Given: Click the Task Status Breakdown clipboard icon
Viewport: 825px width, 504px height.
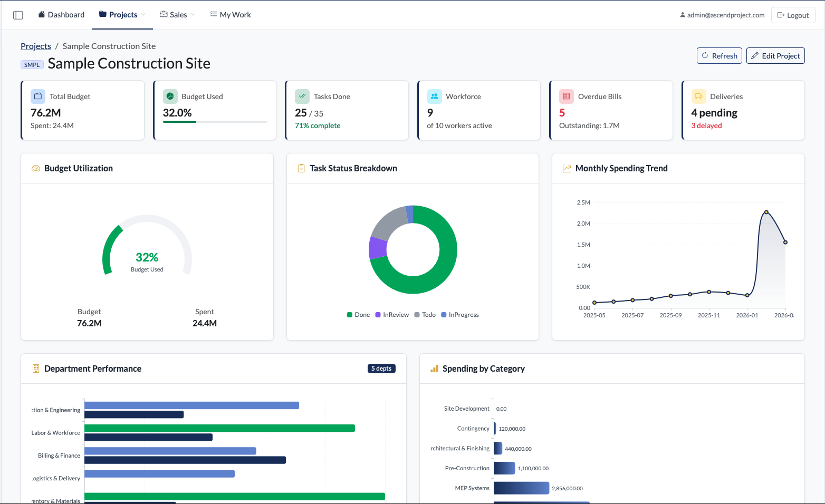Looking at the screenshot, I should (x=301, y=168).
